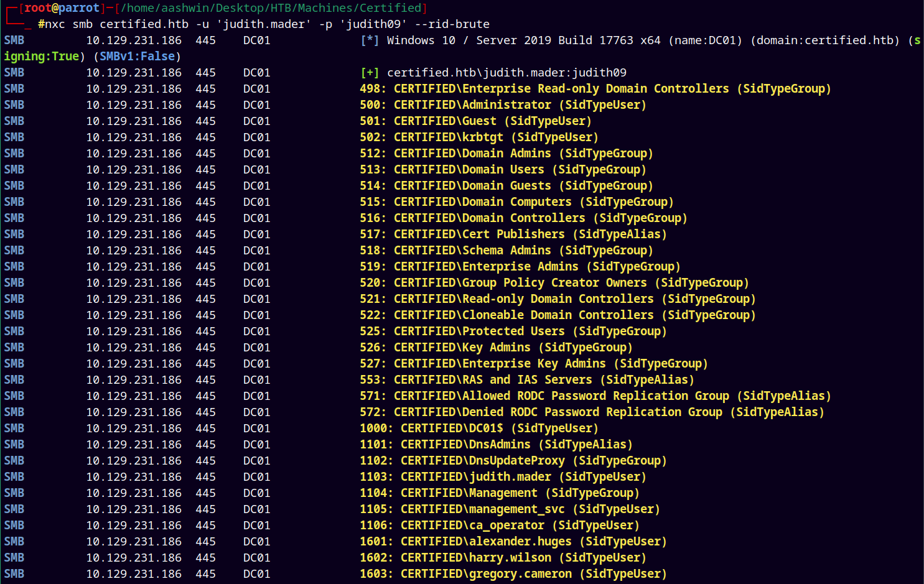Click the 1101: CERTIFIED\DnsAdmins entry
The width and height of the screenshot is (924, 584).
(x=496, y=445)
